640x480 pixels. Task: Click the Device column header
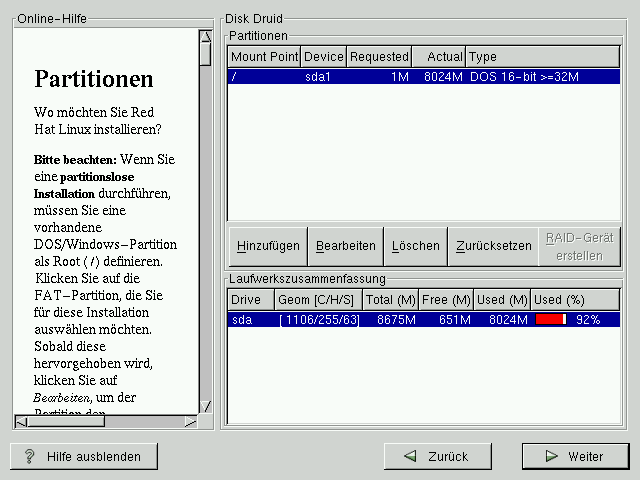pyautogui.click(x=323, y=57)
